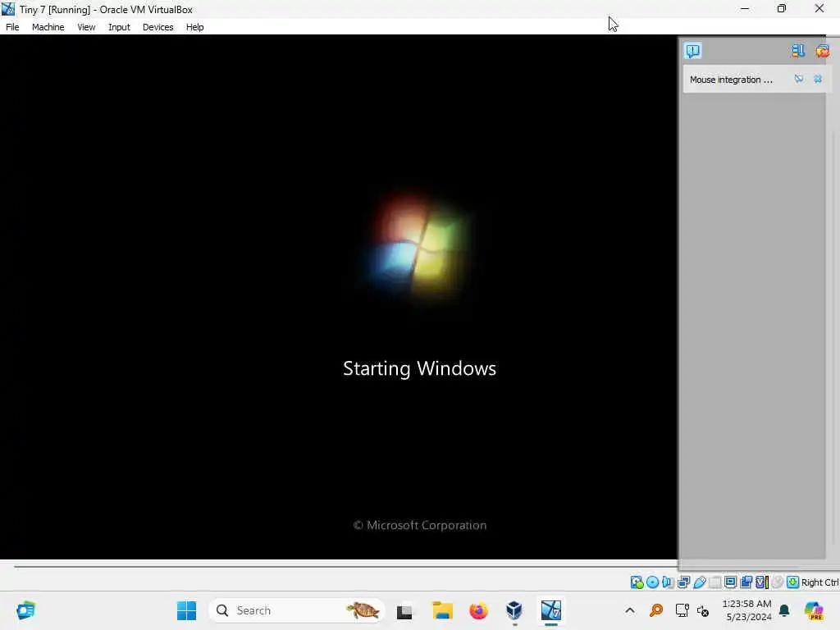
Task: Switch to VirtualBox Manager cube taskbar icon
Action: pos(514,610)
